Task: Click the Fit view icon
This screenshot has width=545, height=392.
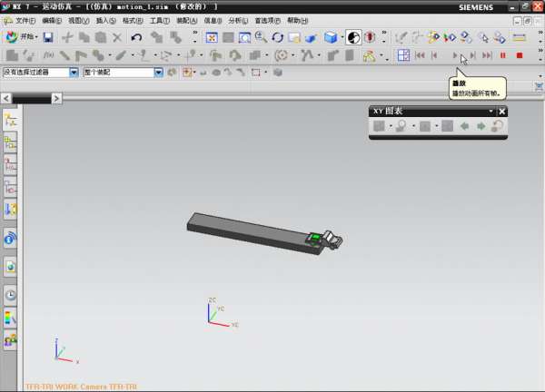Action: point(212,37)
